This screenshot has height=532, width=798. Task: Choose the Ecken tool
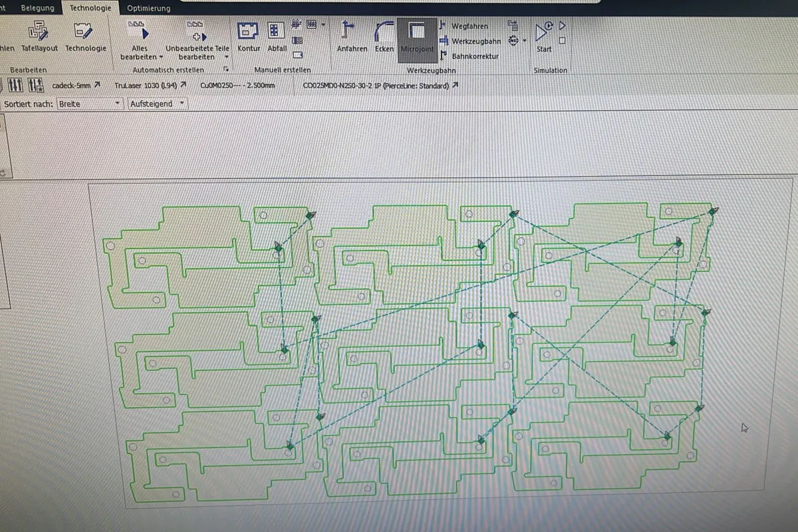384,37
